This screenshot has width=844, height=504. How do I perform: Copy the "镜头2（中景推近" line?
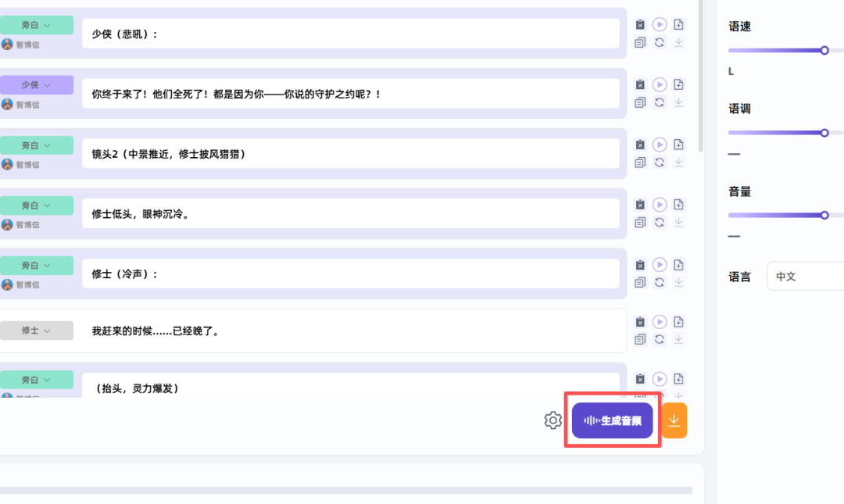click(640, 163)
